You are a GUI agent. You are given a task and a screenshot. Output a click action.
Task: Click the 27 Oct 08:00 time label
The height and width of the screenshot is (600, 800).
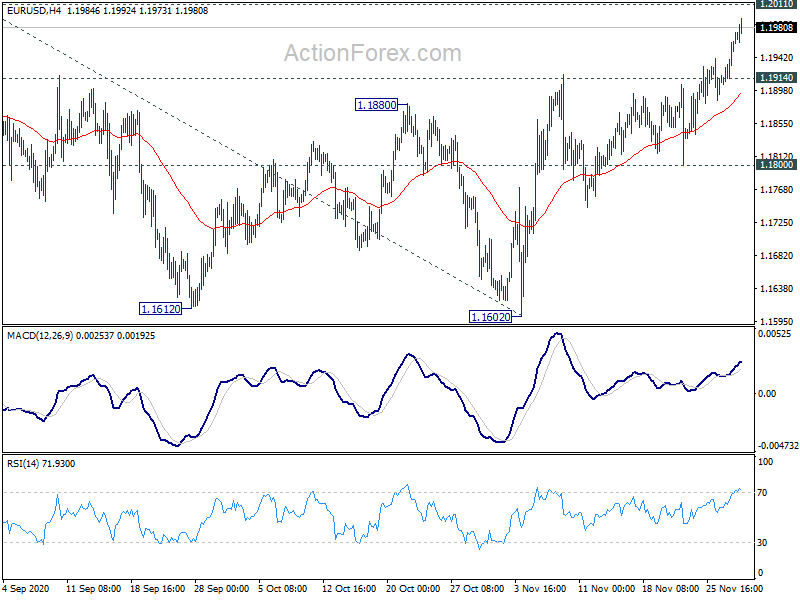(x=477, y=588)
